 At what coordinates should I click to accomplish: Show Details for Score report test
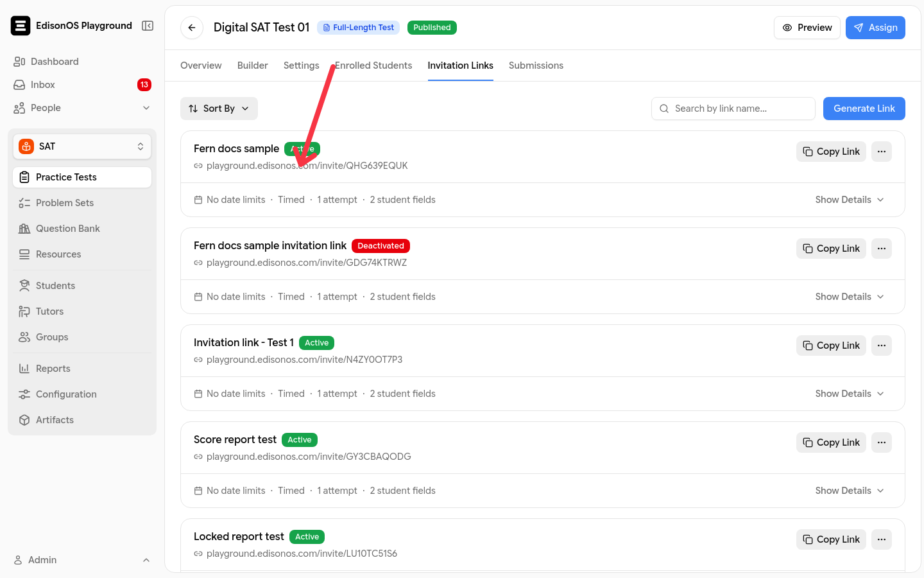[x=850, y=491]
